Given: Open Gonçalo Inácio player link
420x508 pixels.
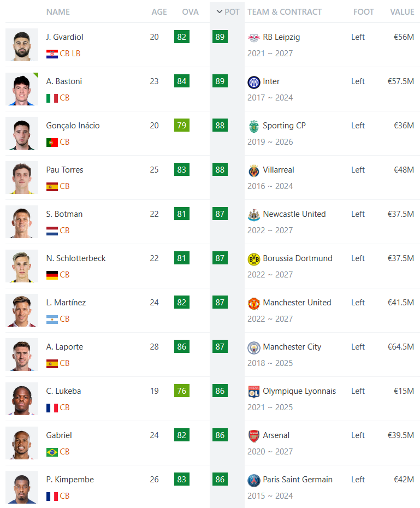Looking at the screenshot, I should pyautogui.click(x=73, y=126).
